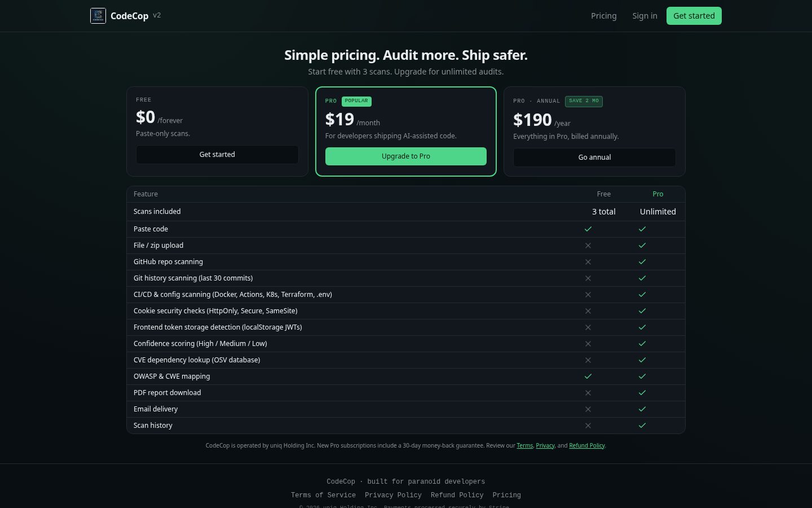
Task: Click the v2 version label
Action: (157, 15)
